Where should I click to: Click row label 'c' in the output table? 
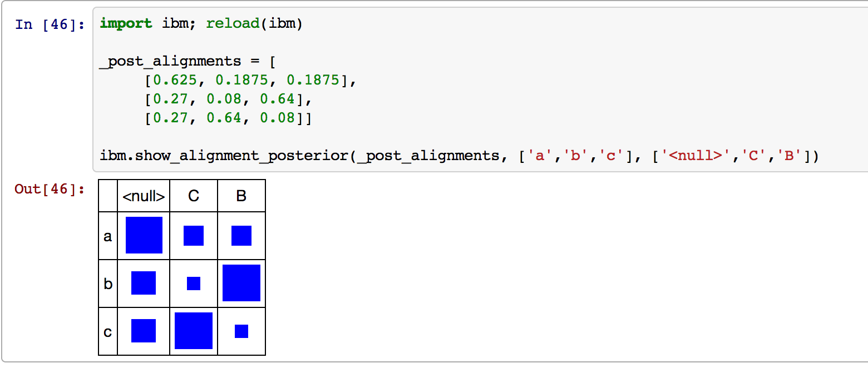click(x=108, y=332)
